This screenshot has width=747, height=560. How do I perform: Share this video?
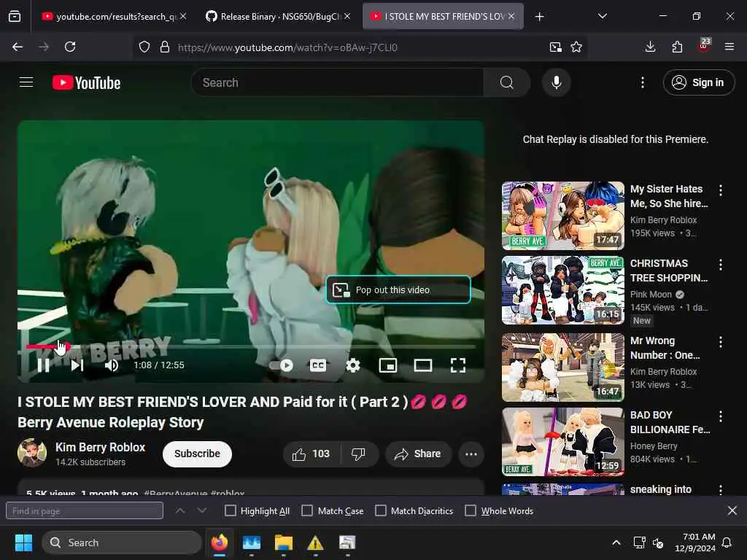coord(418,454)
